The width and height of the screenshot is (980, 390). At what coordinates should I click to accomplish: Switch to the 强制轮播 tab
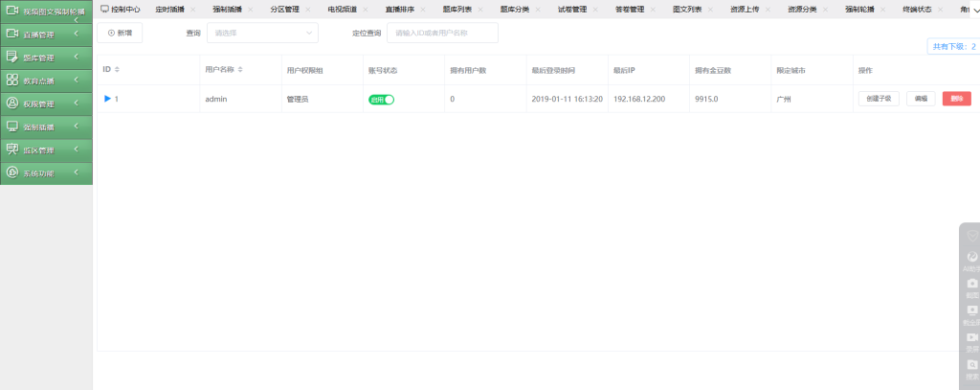pos(859,10)
